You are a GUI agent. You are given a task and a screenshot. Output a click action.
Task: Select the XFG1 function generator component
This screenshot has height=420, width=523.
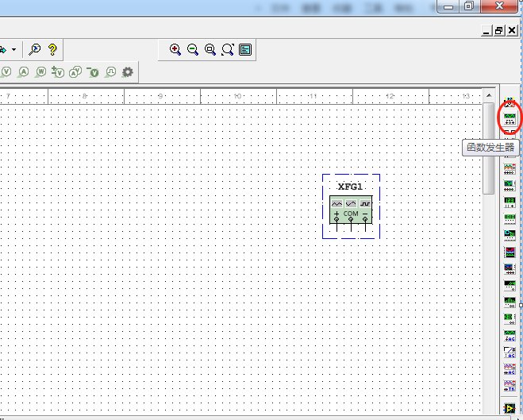point(351,206)
